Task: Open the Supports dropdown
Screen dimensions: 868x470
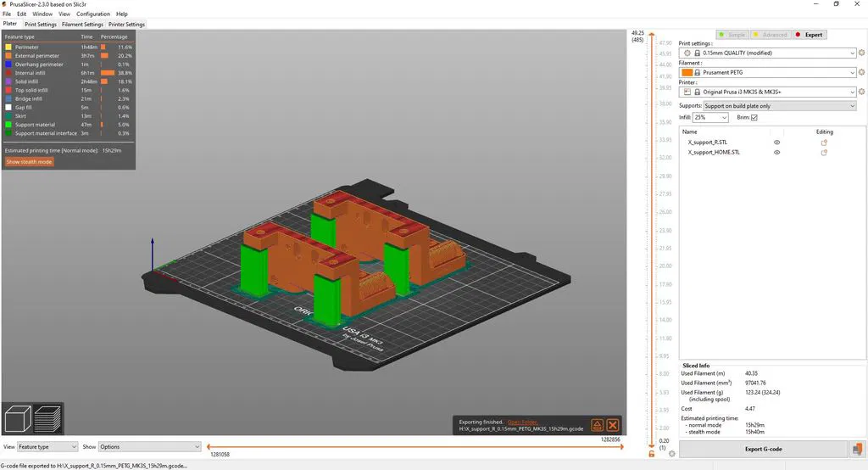Action: point(780,106)
